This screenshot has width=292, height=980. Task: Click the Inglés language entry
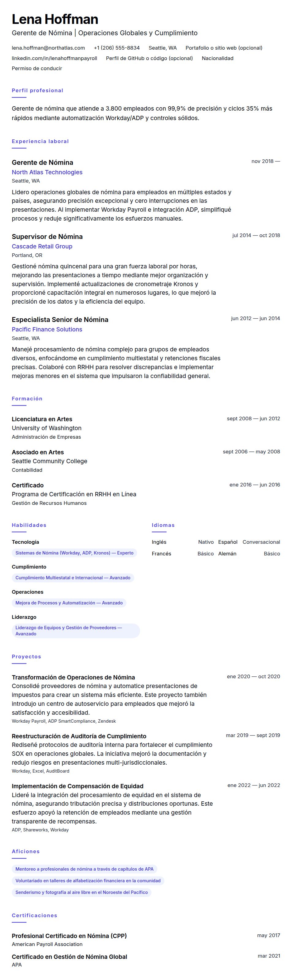point(159,542)
